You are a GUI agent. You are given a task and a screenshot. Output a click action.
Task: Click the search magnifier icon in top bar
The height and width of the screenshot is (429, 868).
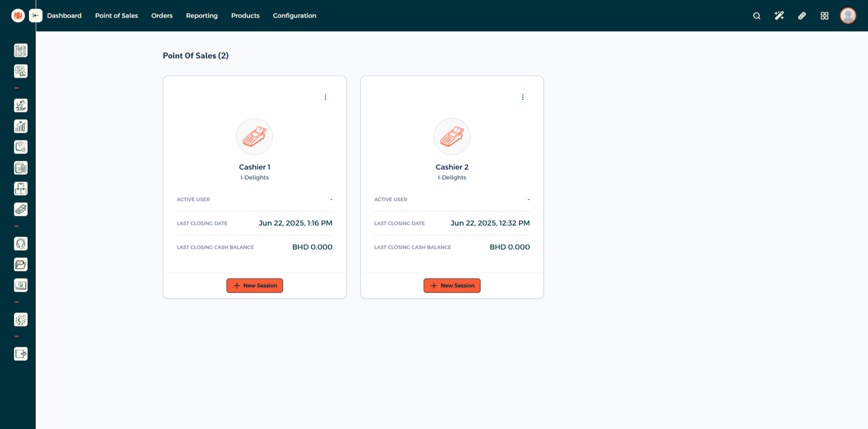tap(756, 16)
